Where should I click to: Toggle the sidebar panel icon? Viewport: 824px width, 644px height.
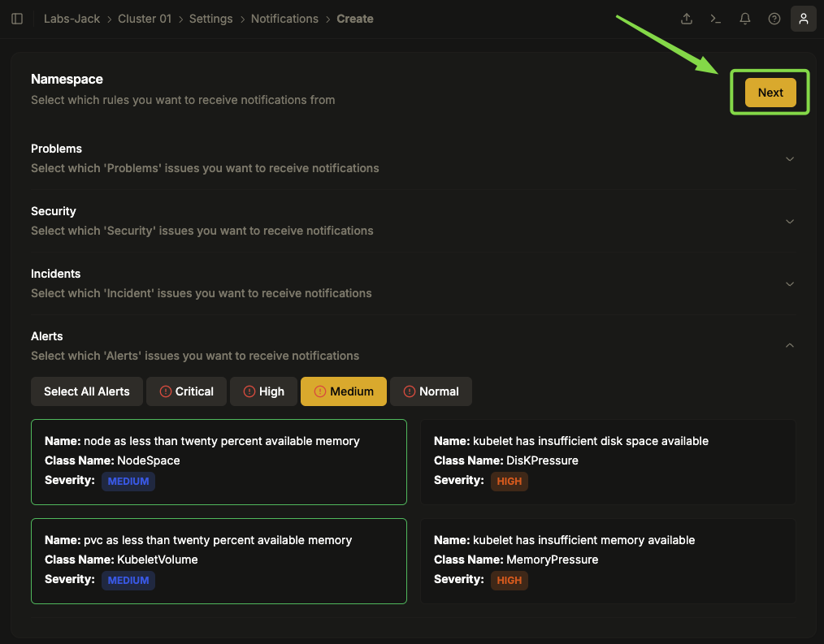click(x=17, y=19)
